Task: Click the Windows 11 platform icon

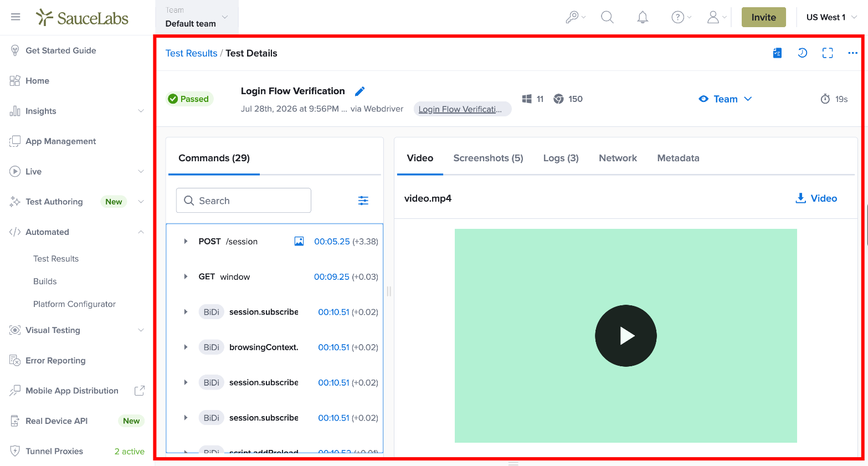Action: 527,99
